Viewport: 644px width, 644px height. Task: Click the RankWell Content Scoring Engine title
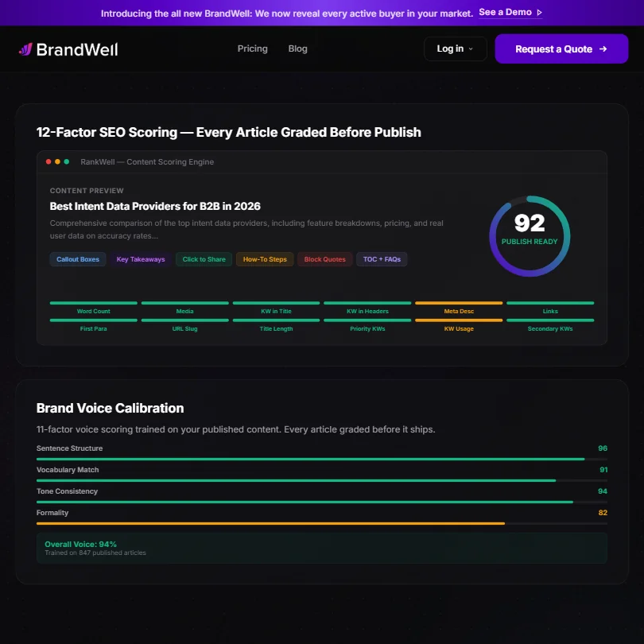click(x=147, y=162)
